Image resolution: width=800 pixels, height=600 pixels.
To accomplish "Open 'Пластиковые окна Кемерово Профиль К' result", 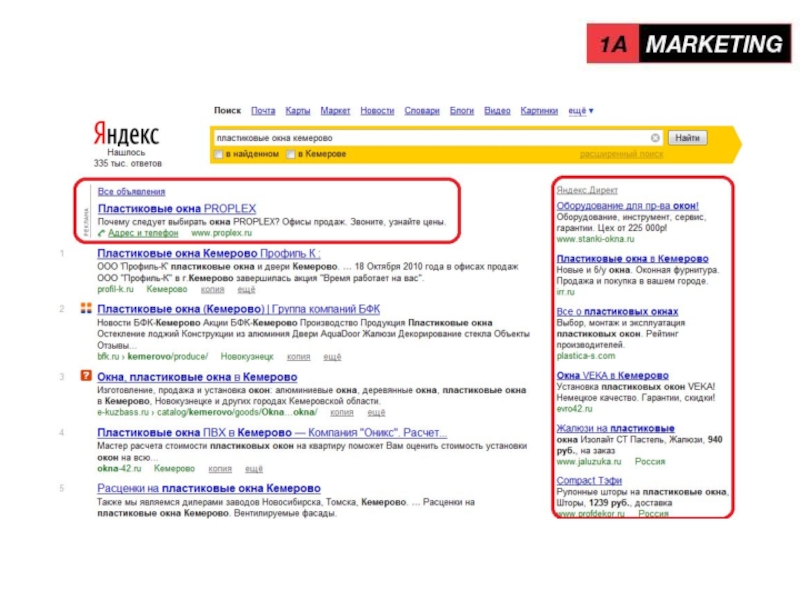I will [209, 254].
